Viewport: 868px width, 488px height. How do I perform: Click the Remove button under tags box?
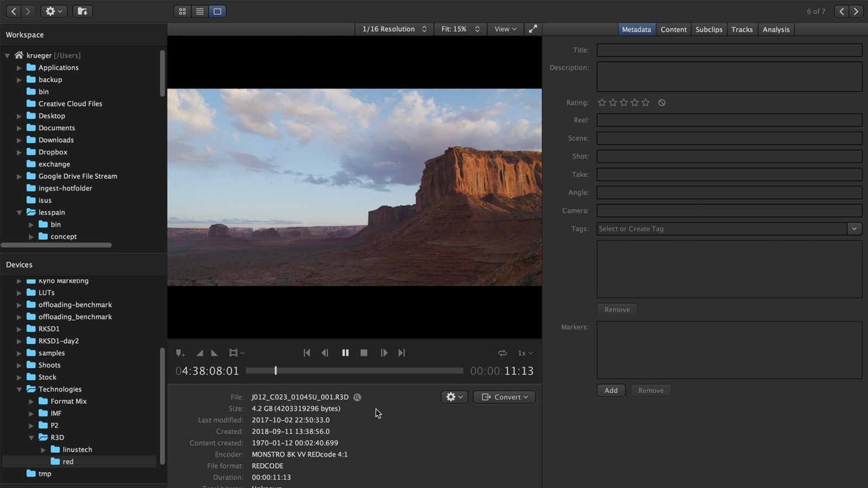coord(617,310)
